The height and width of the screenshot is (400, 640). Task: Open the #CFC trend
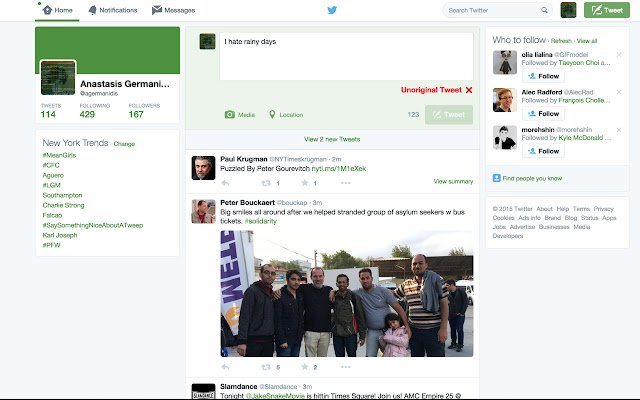click(x=51, y=165)
